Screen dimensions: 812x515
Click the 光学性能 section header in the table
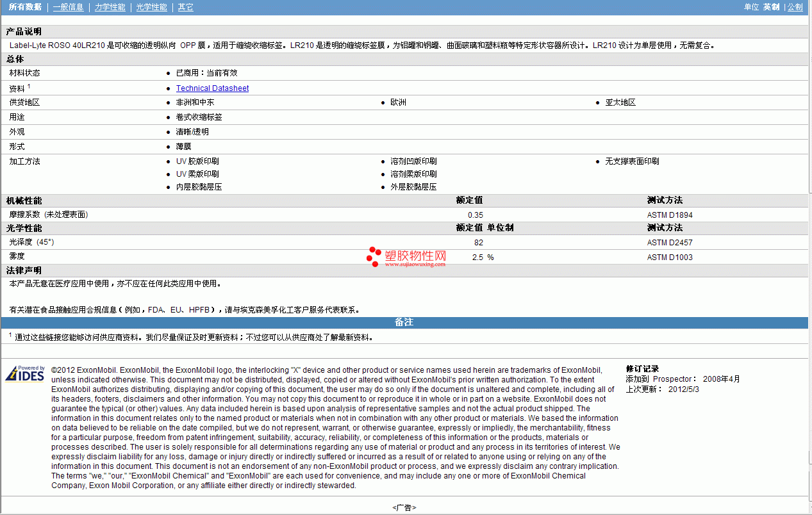point(24,229)
